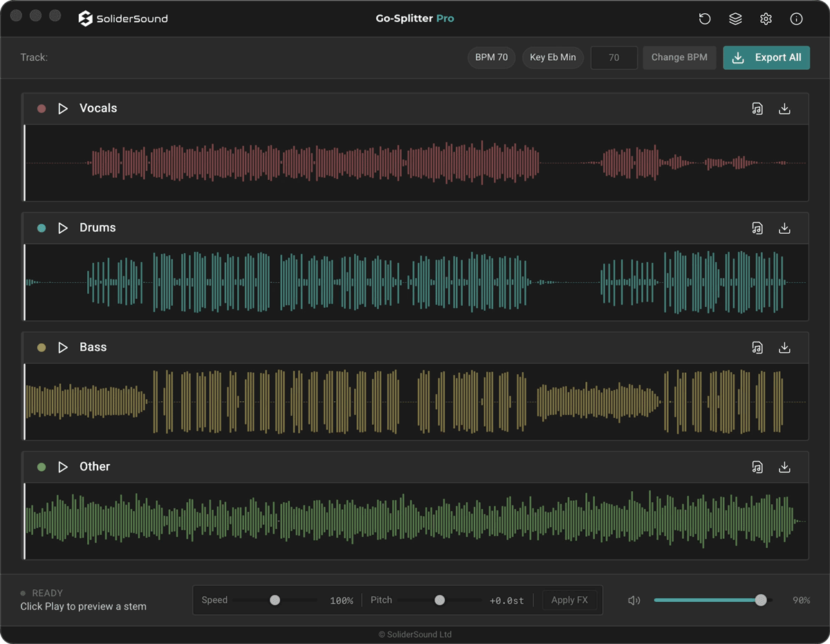Adjust the Pitch slider handle

pyautogui.click(x=439, y=600)
